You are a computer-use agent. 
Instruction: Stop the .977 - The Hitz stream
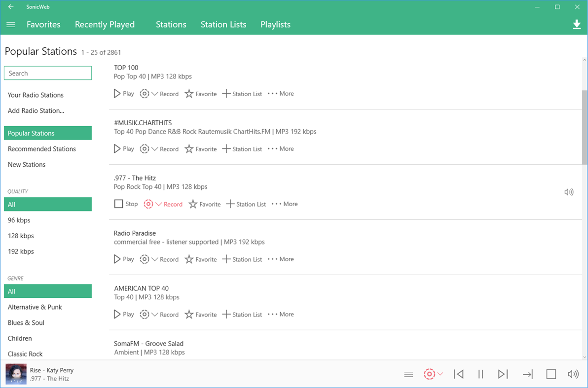(x=126, y=204)
